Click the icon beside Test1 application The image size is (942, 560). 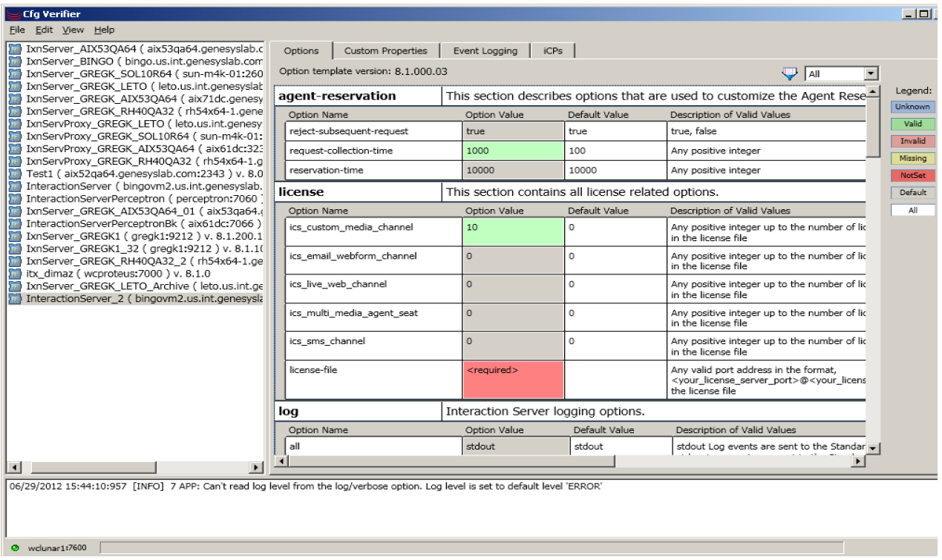click(15, 174)
